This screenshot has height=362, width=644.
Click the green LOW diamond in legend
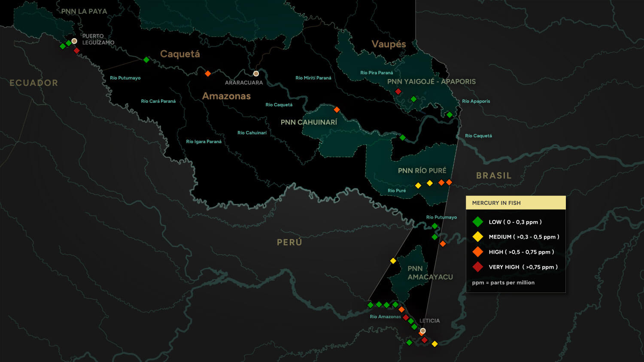478,222
